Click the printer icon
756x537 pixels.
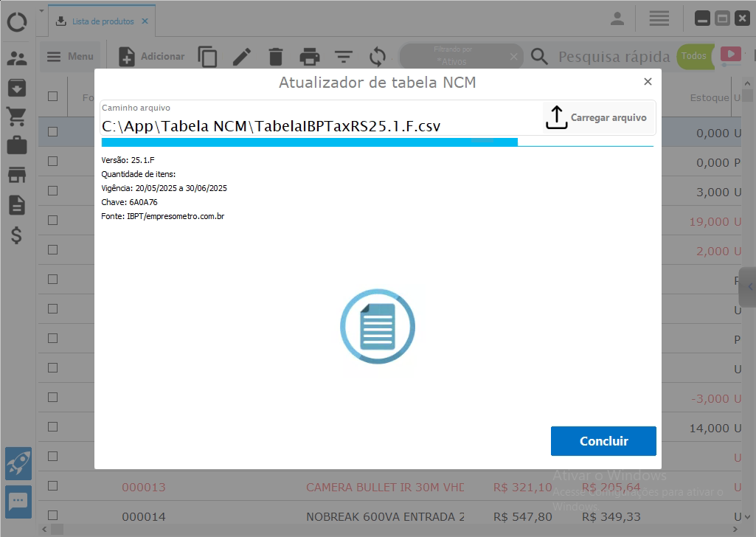click(310, 57)
